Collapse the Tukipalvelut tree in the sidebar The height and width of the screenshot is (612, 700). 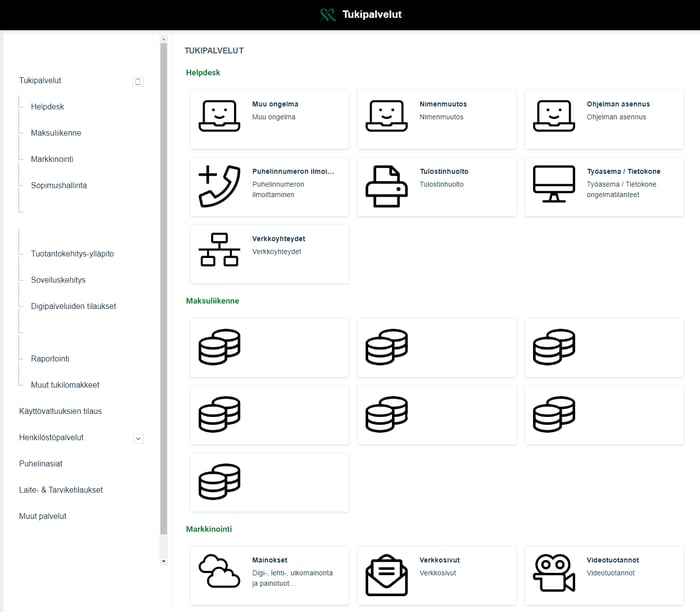(138, 81)
